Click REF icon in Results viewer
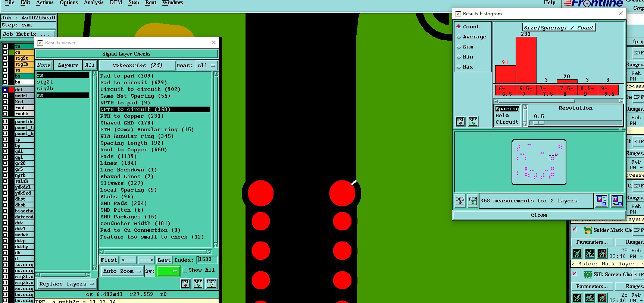Image resolution: width=644 pixels, height=303 pixels. pyautogui.click(x=198, y=284)
